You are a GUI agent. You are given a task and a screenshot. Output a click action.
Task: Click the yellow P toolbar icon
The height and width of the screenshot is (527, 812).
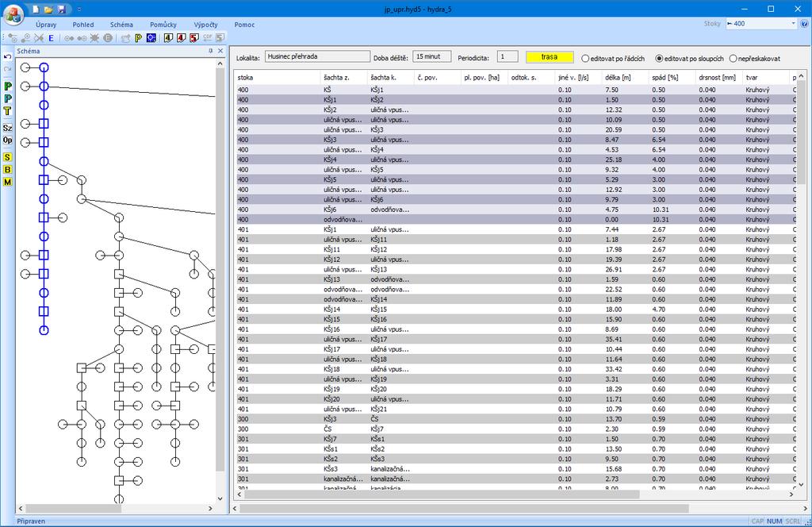click(x=138, y=38)
